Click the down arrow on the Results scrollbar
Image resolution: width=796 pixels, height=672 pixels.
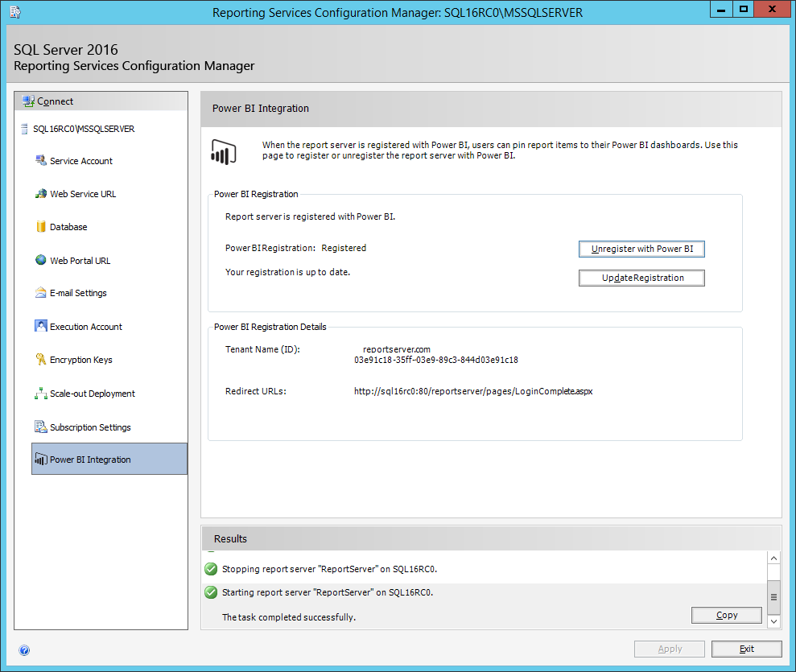pos(773,621)
